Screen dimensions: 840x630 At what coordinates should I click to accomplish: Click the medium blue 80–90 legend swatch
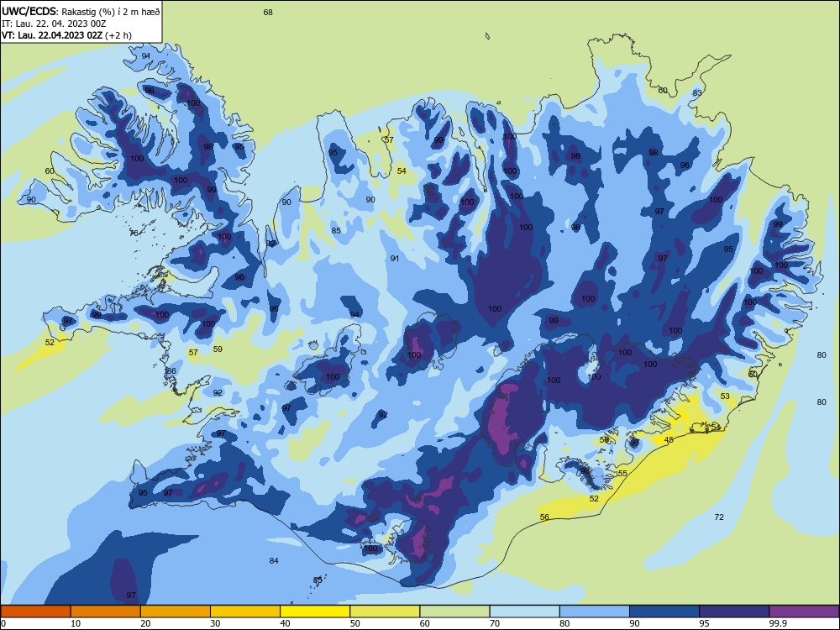595,612
